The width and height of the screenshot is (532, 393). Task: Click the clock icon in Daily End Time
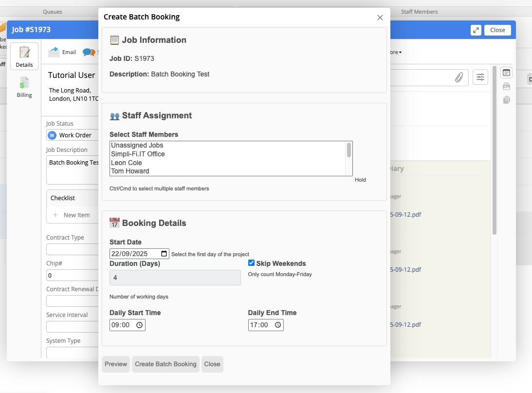click(278, 325)
